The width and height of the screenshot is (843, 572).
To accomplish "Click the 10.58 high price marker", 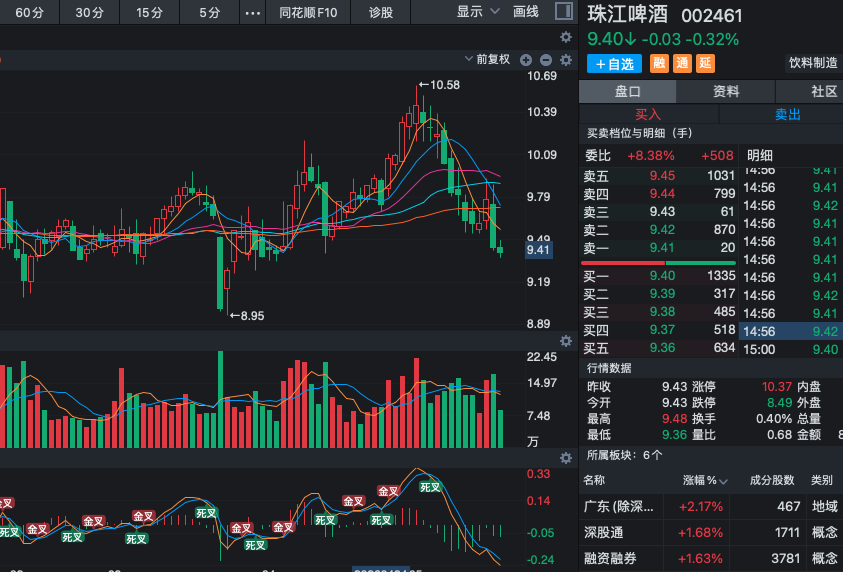I will pyautogui.click(x=439, y=85).
